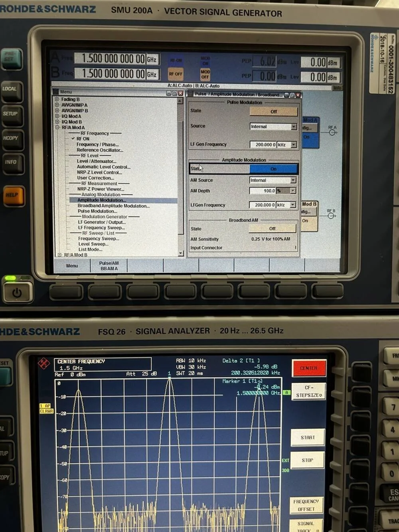Image resolution: width=399 pixels, height=532 pixels.
Task: Open Level / Attenuator... menu entry
Action: pyautogui.click(x=97, y=161)
